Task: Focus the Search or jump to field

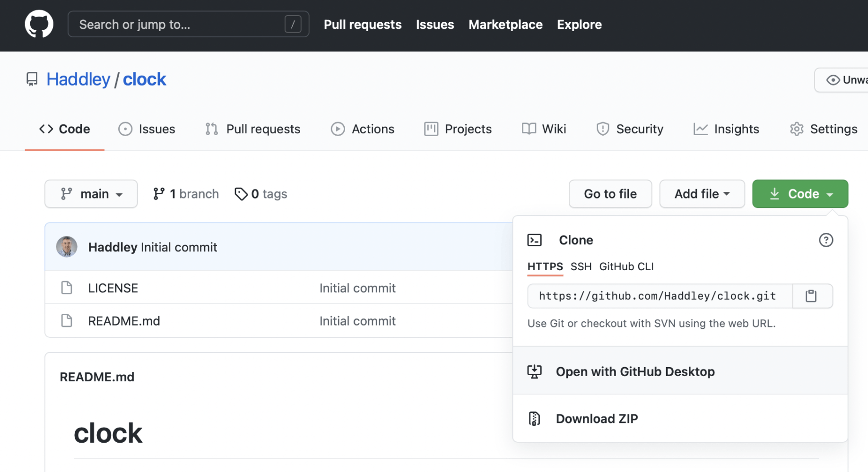Action: [x=180, y=24]
